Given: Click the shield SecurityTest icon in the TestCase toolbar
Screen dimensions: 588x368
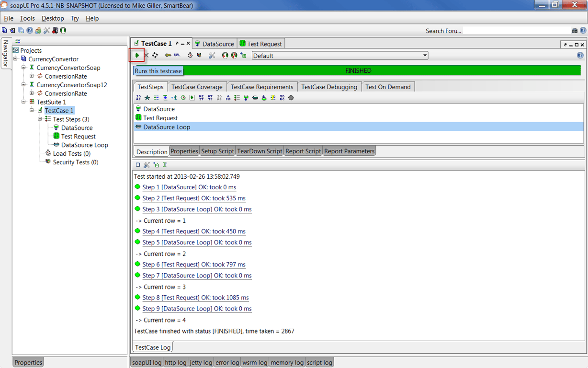Looking at the screenshot, I should [x=199, y=55].
